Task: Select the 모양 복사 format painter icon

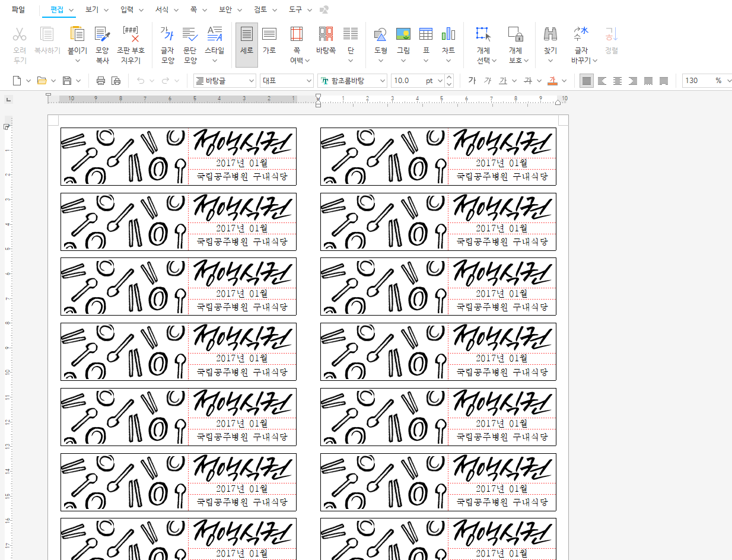Action: (103, 34)
